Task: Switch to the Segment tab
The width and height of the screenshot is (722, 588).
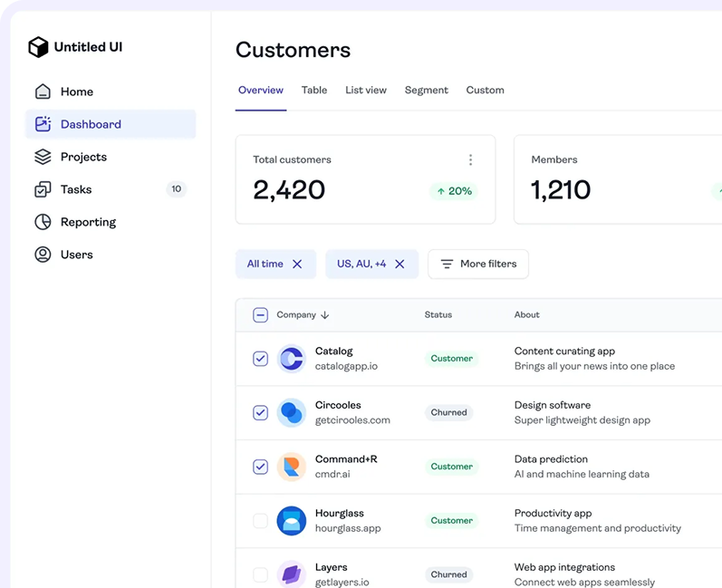Action: click(426, 91)
